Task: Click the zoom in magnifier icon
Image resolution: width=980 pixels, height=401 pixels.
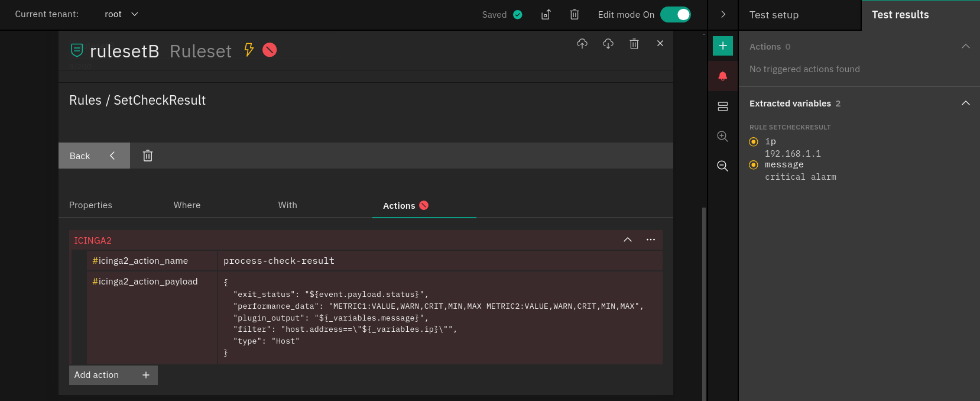Action: pyautogui.click(x=722, y=136)
